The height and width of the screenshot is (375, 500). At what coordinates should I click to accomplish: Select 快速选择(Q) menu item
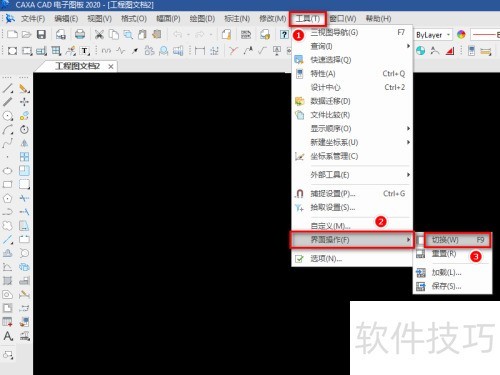[352, 60]
